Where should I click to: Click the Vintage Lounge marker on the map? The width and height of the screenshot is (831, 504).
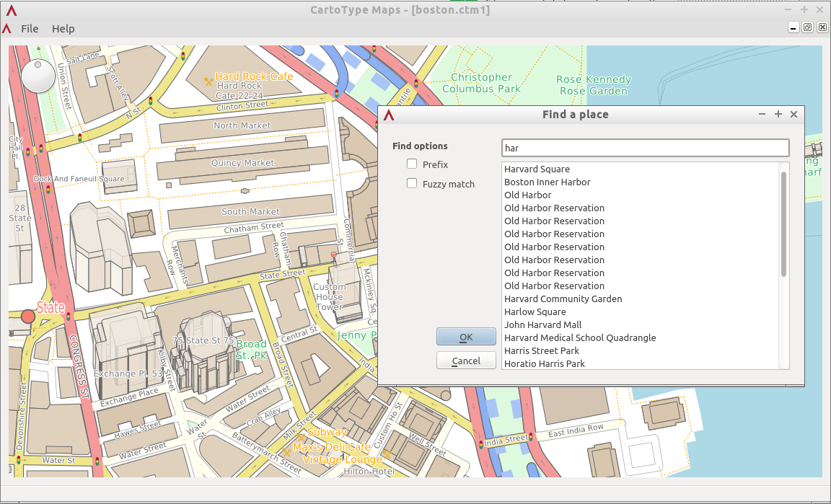tap(387, 455)
